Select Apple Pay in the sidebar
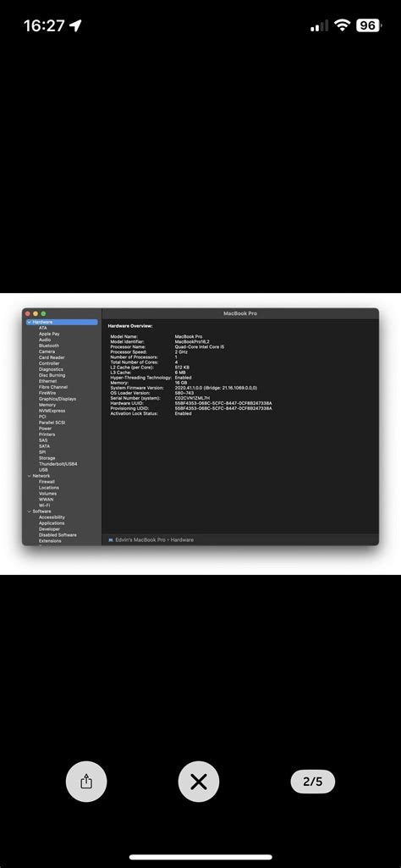Image resolution: width=401 pixels, height=868 pixels. tap(49, 334)
